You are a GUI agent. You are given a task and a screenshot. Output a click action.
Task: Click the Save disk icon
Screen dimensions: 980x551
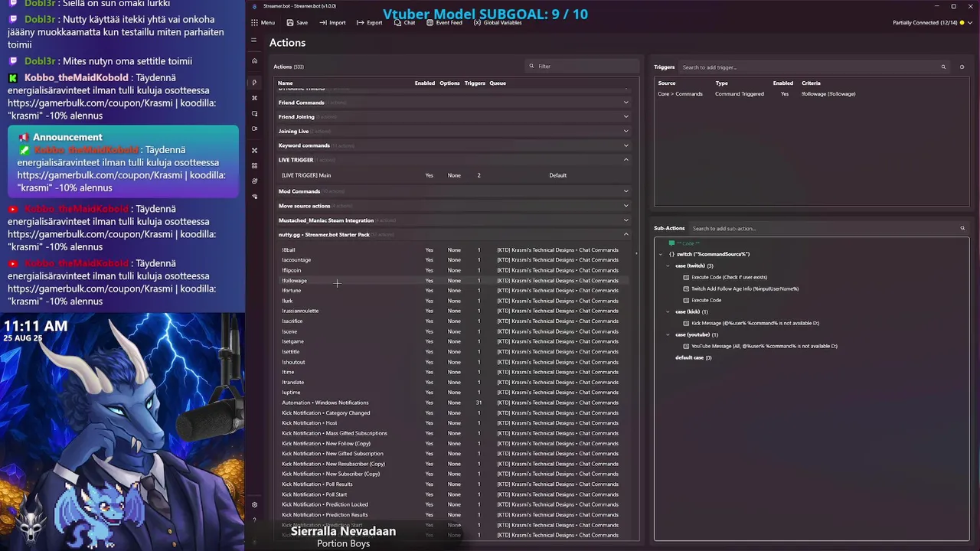click(x=290, y=22)
